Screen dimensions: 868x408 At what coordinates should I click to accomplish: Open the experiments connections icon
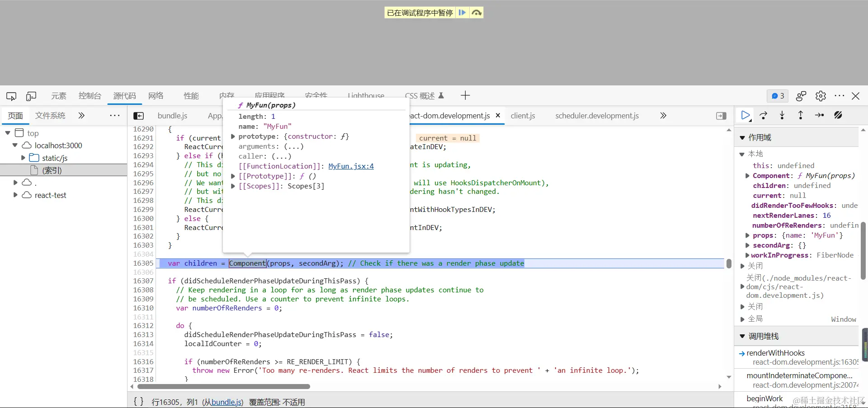coord(801,96)
